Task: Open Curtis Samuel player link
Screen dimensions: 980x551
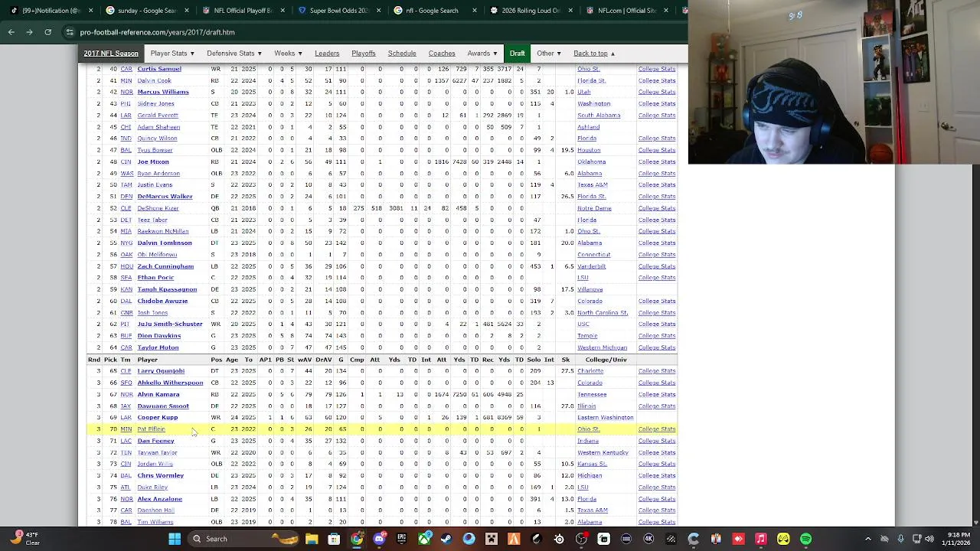Action: coord(159,69)
